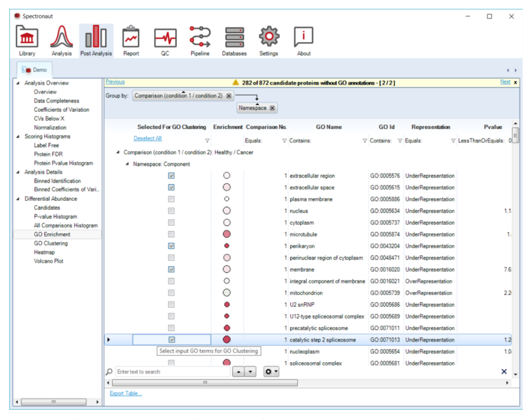The width and height of the screenshot is (532, 419).
Task: Open Comparison No. filter icon
Action: click(284, 141)
